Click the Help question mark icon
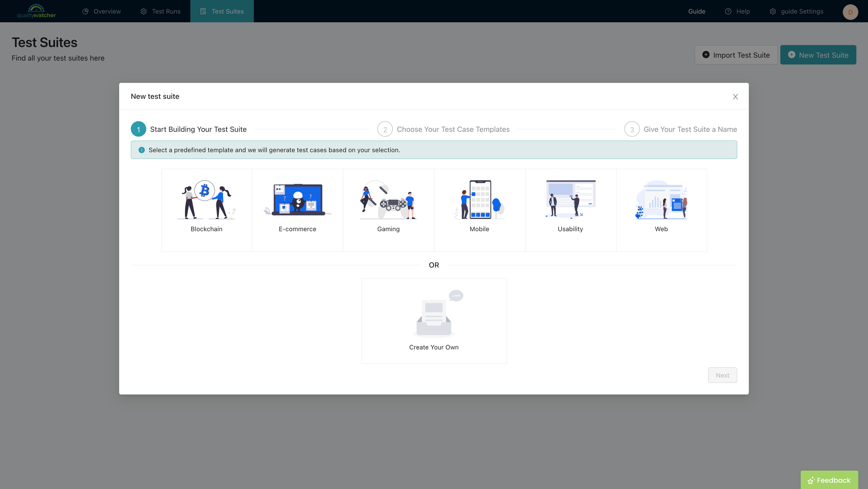This screenshot has width=868, height=489. [728, 11]
